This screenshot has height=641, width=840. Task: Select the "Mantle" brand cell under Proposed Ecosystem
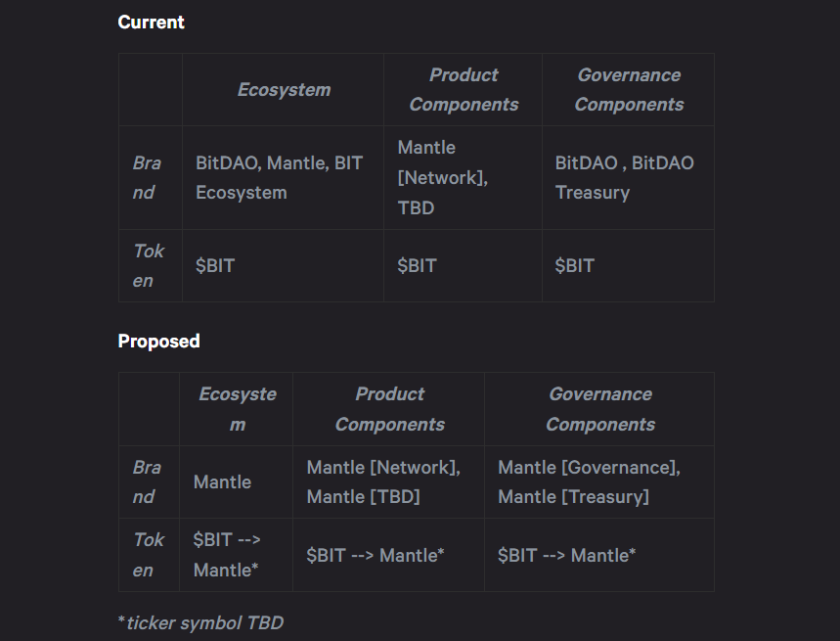point(222,481)
